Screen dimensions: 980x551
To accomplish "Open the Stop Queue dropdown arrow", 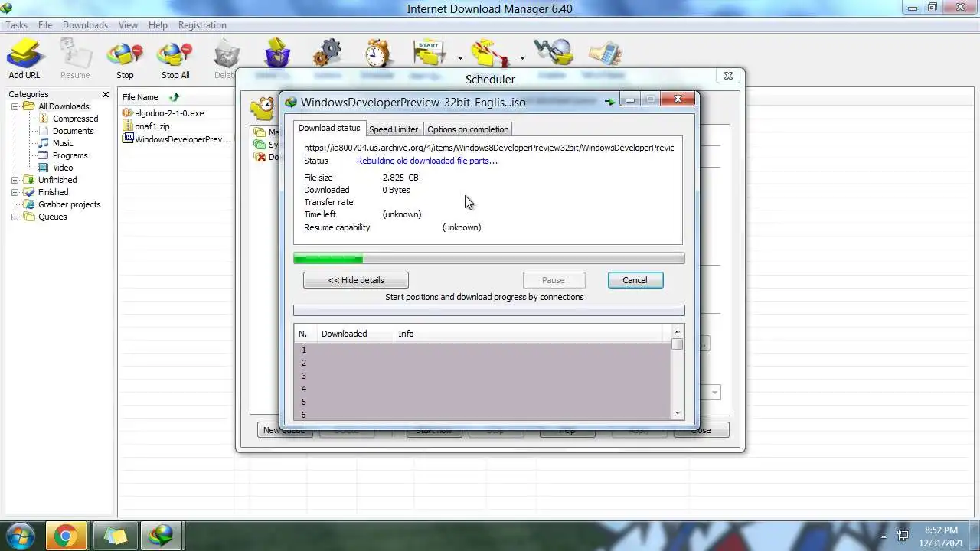I will tap(522, 57).
